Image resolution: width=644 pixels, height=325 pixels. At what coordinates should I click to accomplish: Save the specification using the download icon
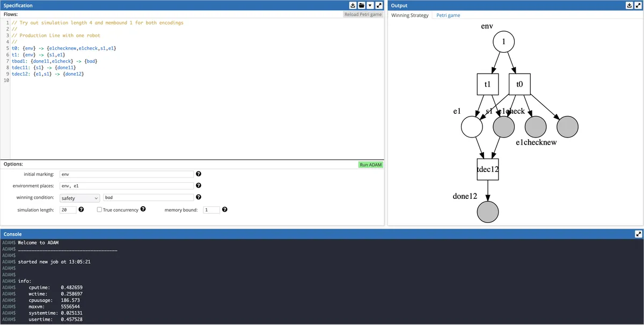click(353, 5)
